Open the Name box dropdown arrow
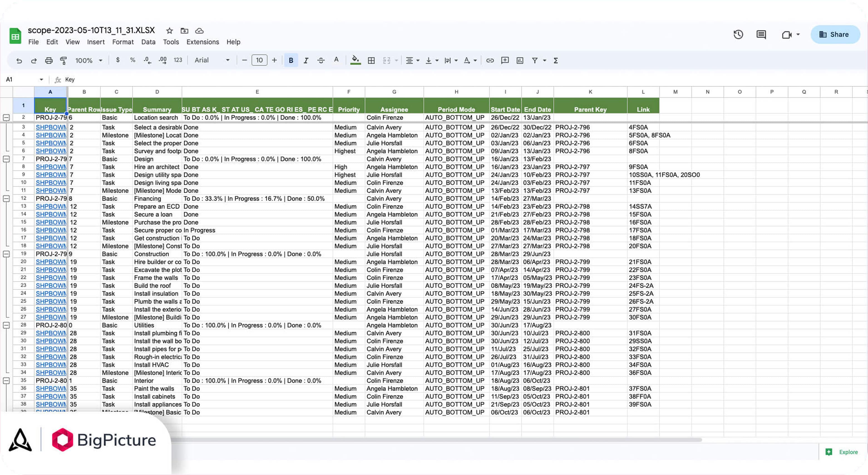The height and width of the screenshot is (475, 868). click(41, 80)
